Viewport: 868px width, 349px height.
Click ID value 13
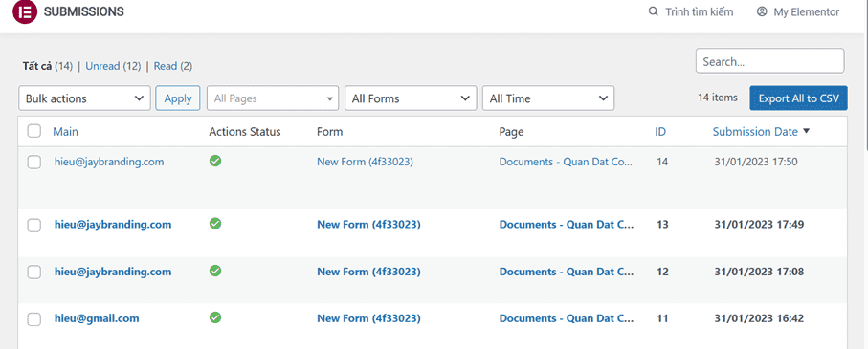(x=662, y=225)
